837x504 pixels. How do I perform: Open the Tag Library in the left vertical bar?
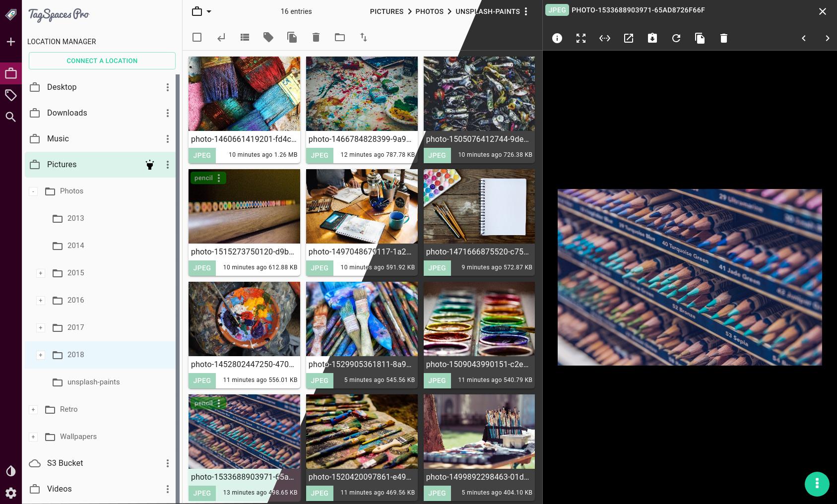[x=10, y=95]
